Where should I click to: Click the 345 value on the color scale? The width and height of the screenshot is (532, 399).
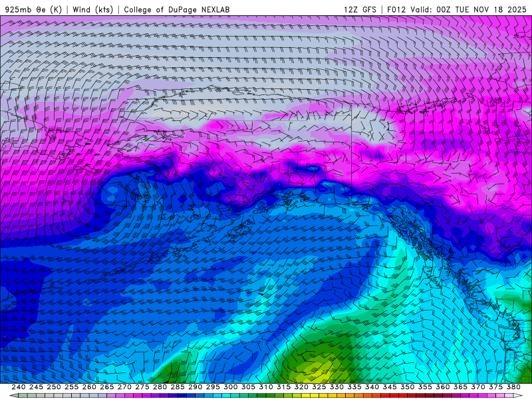(x=390, y=387)
